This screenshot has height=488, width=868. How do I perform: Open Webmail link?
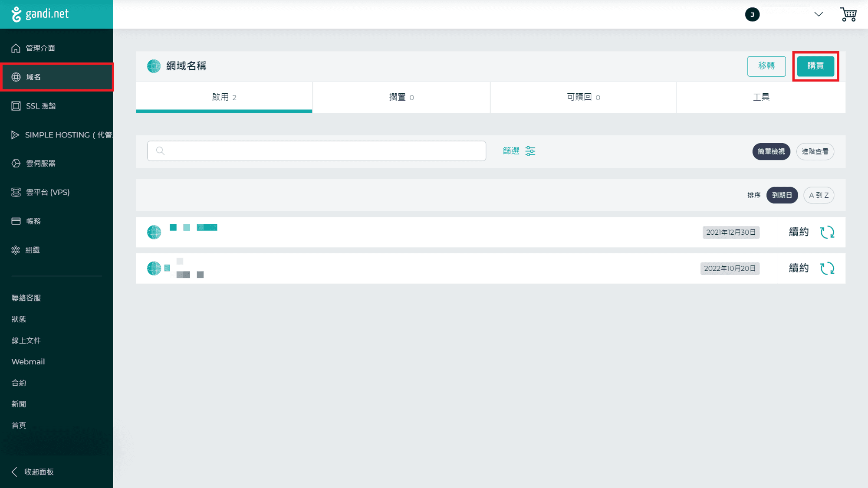coord(28,362)
